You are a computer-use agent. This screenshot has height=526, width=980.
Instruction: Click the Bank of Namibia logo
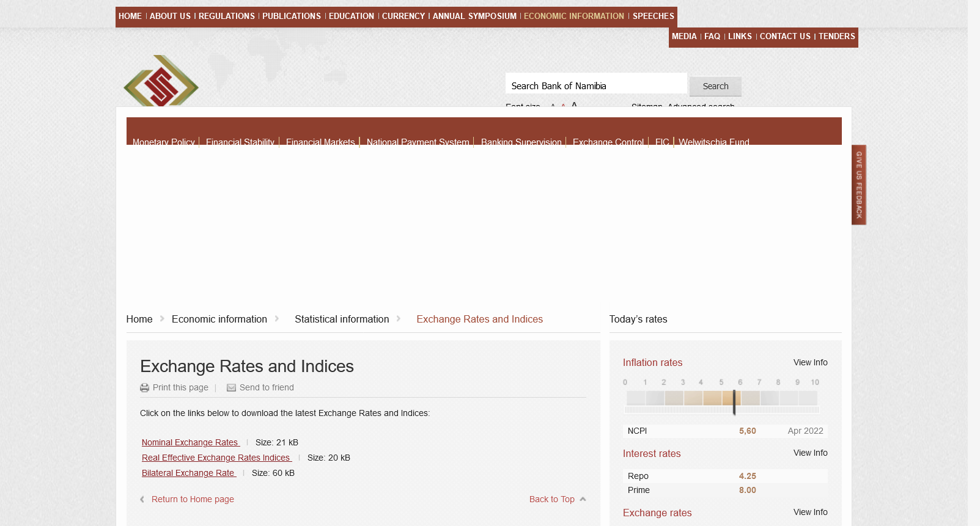pos(161,81)
